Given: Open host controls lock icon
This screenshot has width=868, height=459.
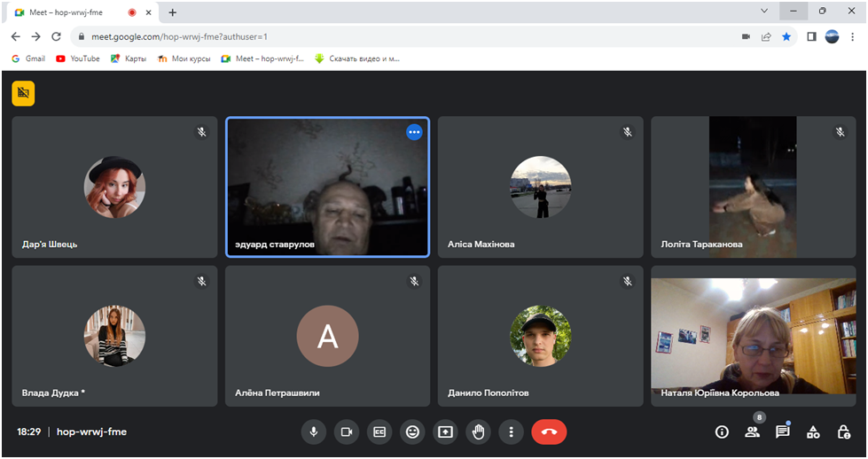Looking at the screenshot, I should (x=844, y=432).
